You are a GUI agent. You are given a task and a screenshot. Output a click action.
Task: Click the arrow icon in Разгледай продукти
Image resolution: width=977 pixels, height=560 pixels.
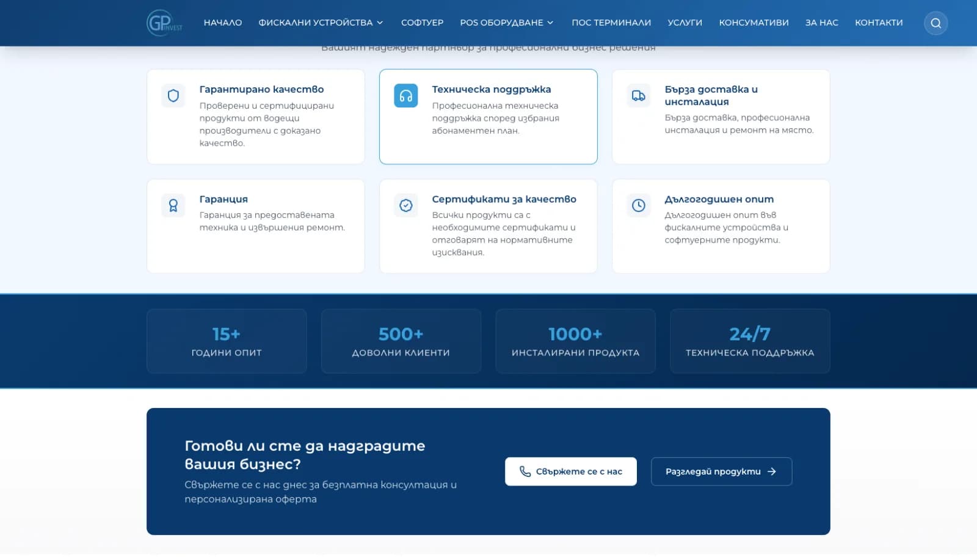coord(772,471)
